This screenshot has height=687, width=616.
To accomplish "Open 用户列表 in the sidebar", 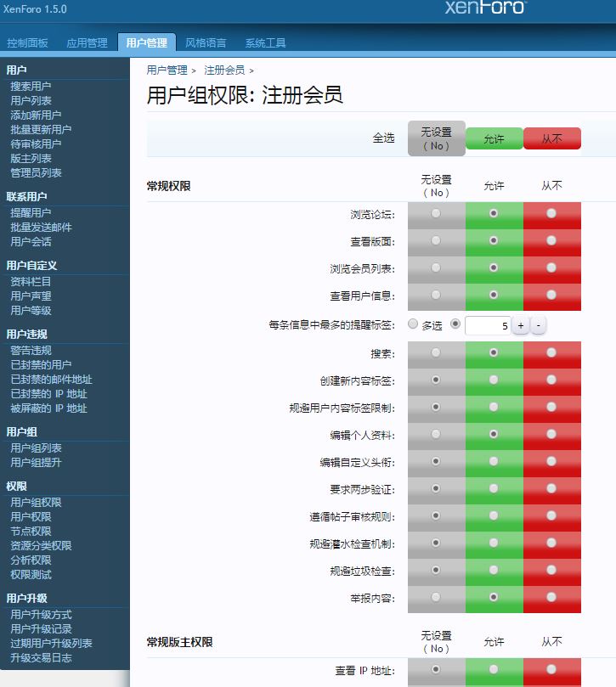I will click(31, 101).
